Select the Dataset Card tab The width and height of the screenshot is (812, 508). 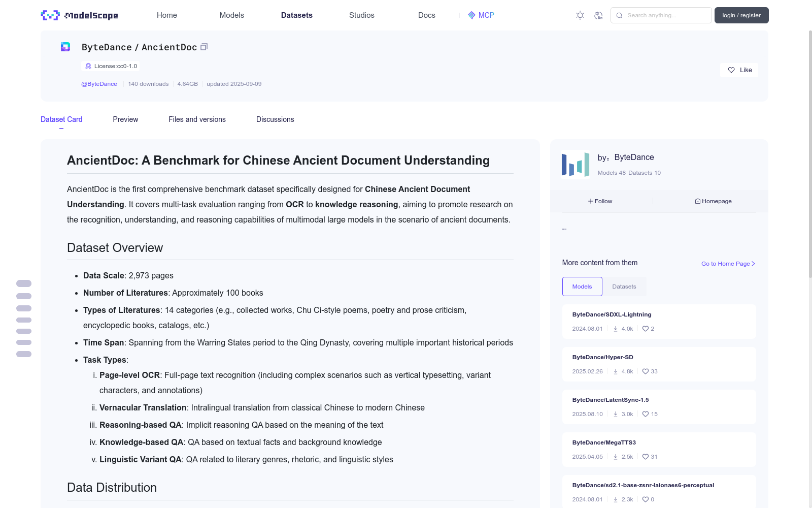pyautogui.click(x=61, y=119)
